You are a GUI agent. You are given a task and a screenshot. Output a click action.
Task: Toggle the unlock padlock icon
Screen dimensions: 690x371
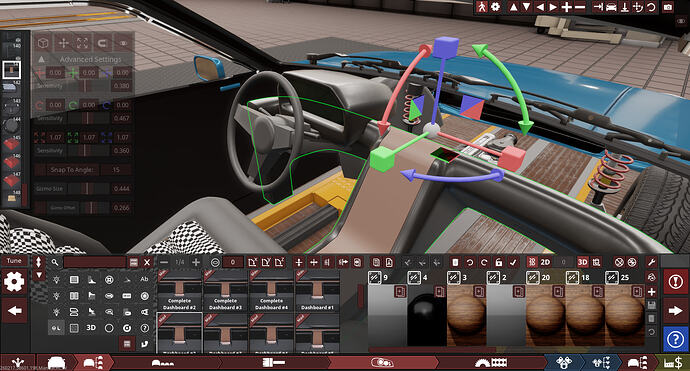coord(499,262)
